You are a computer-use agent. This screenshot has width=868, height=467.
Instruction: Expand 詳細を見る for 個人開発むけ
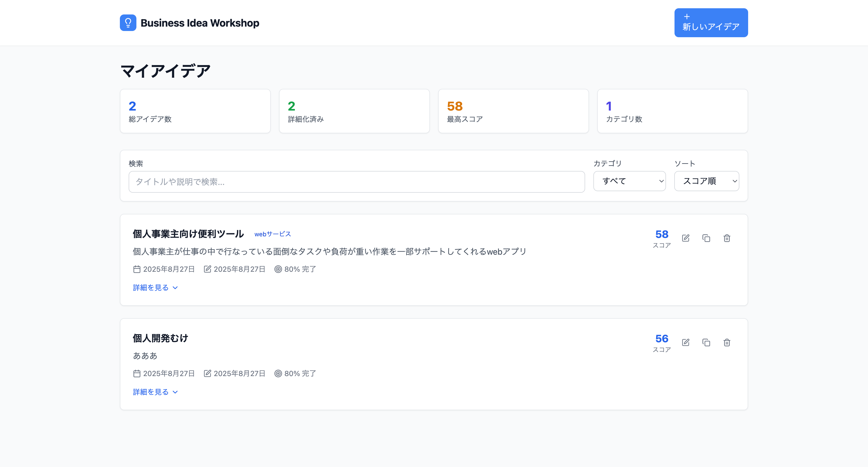(155, 392)
